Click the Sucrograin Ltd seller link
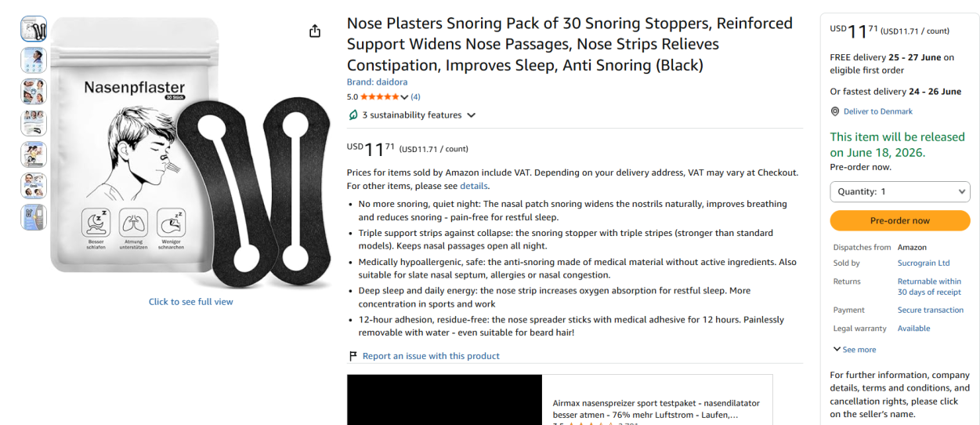This screenshot has height=425, width=980. (924, 263)
